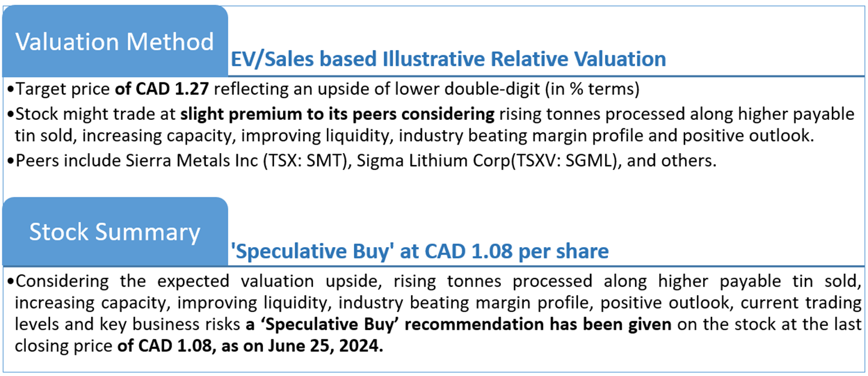The height and width of the screenshot is (376, 868).
Task: Click the 'Speculative Buy' at CAD 1.08 heading
Action: coord(419,251)
